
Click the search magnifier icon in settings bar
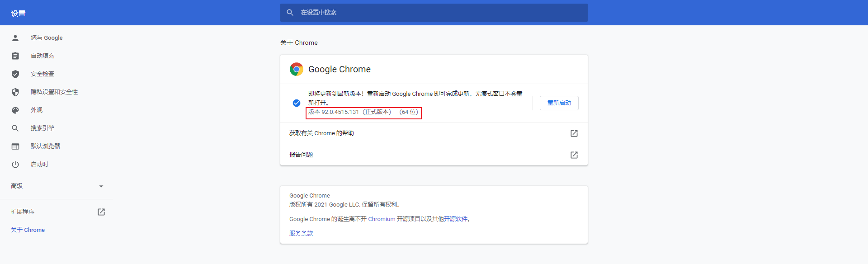[290, 13]
